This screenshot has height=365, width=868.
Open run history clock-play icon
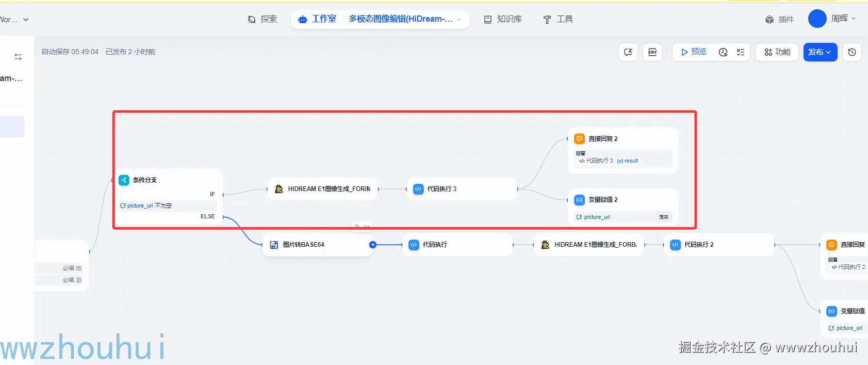723,52
